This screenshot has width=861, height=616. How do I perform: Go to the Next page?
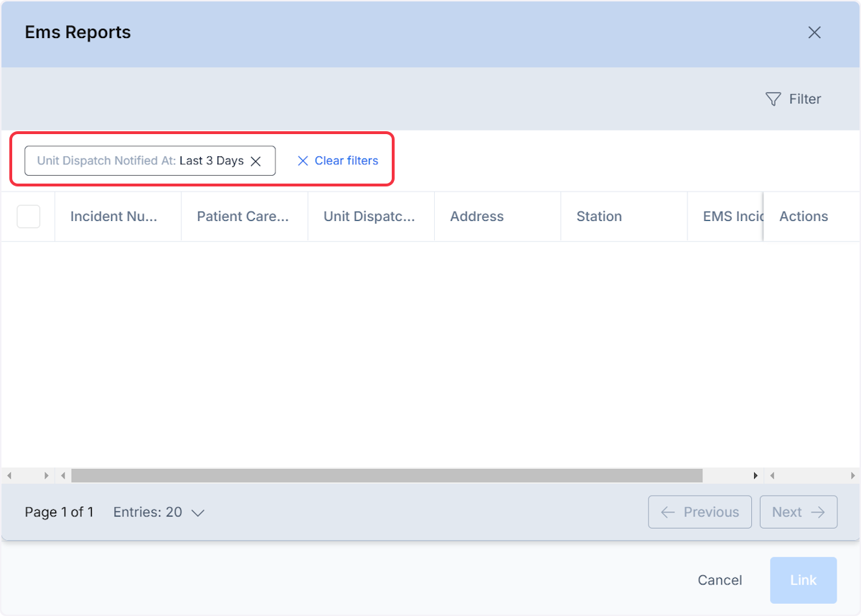tap(799, 512)
